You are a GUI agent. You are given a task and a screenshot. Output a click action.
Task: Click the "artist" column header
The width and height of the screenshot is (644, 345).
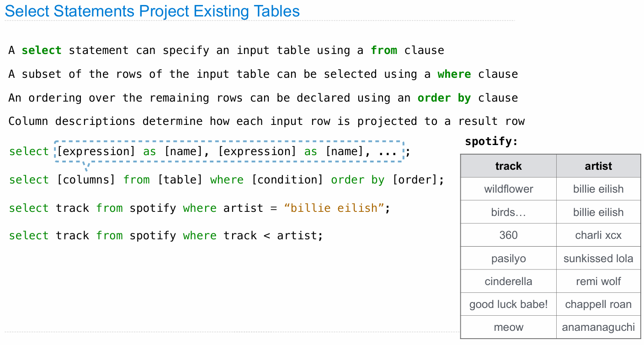[x=598, y=166]
